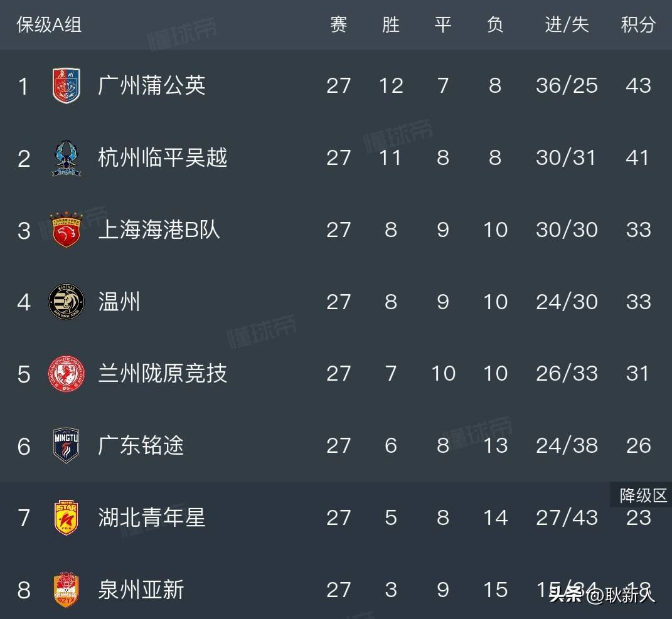Open the 杭州临平吴越 team name link
The height and width of the screenshot is (619, 672).
163,157
